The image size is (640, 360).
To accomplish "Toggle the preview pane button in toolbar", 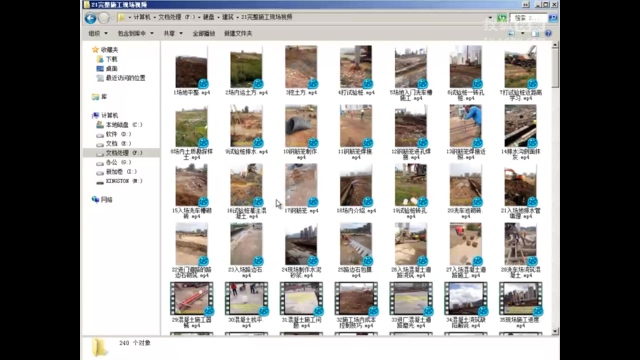I will pos(535,33).
